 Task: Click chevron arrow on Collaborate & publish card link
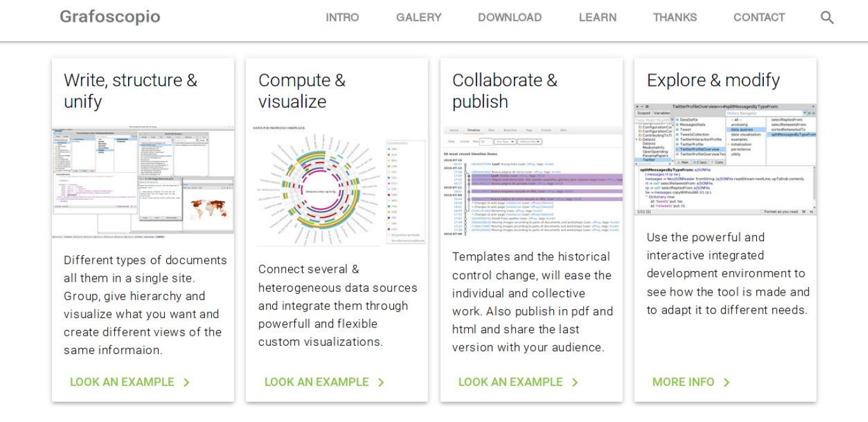point(575,382)
